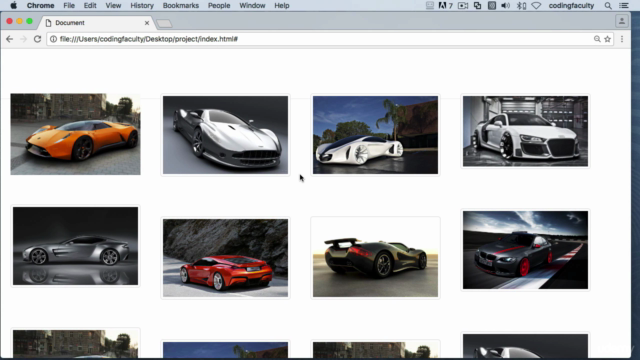This screenshot has height=360, width=640.
Task: Open the silver Aston Martin concept thumbnail
Action: coord(225,135)
